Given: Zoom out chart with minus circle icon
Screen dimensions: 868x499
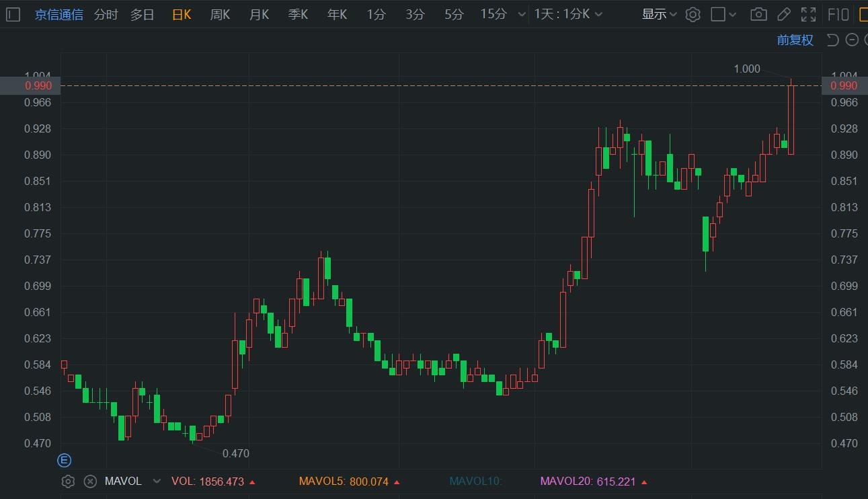Looking at the screenshot, I should click(852, 40).
